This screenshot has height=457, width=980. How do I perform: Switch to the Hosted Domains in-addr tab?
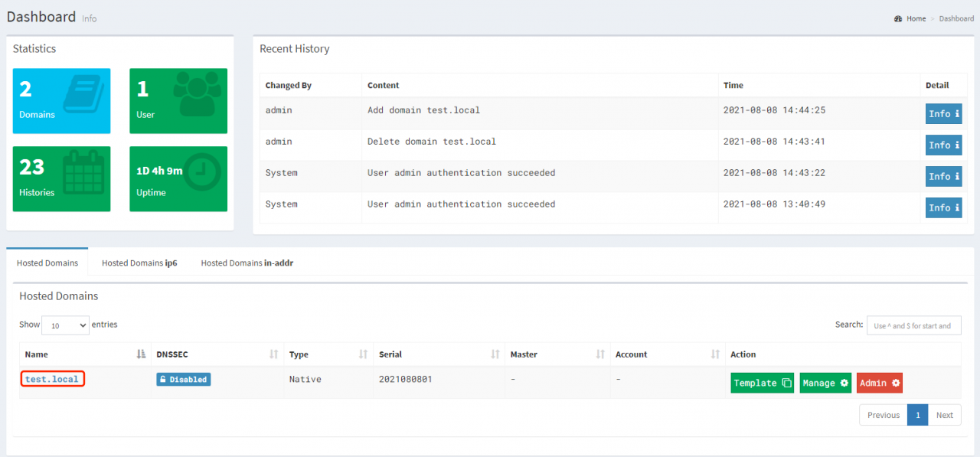247,263
